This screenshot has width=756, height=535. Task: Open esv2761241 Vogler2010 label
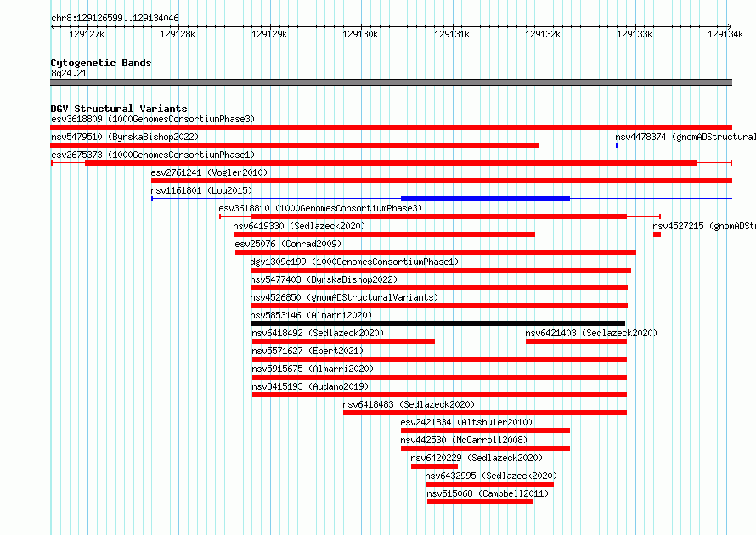click(209, 172)
